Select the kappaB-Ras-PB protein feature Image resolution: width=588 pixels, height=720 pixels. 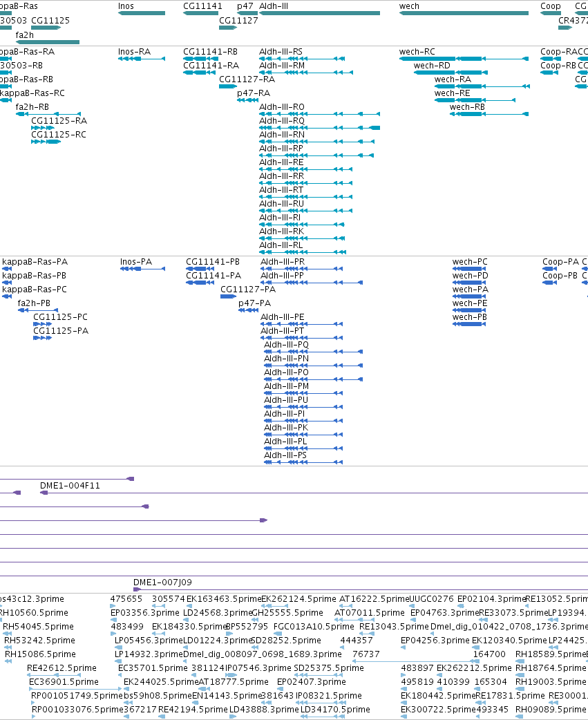click(x=7, y=283)
